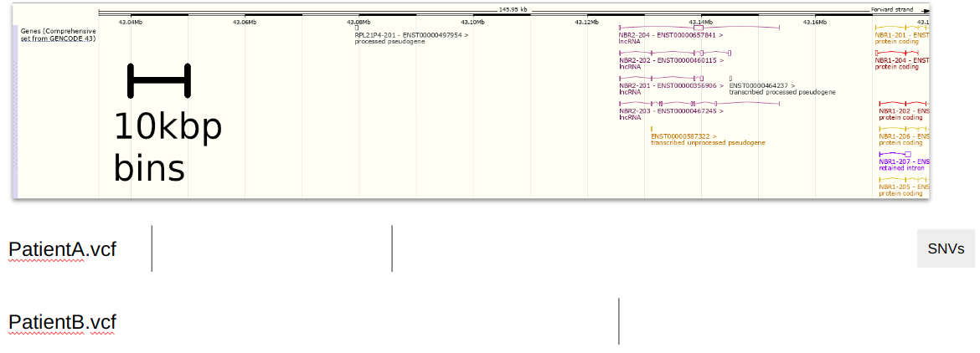Click the RPL21P4-201 processed pseudogene glyph

point(357,28)
